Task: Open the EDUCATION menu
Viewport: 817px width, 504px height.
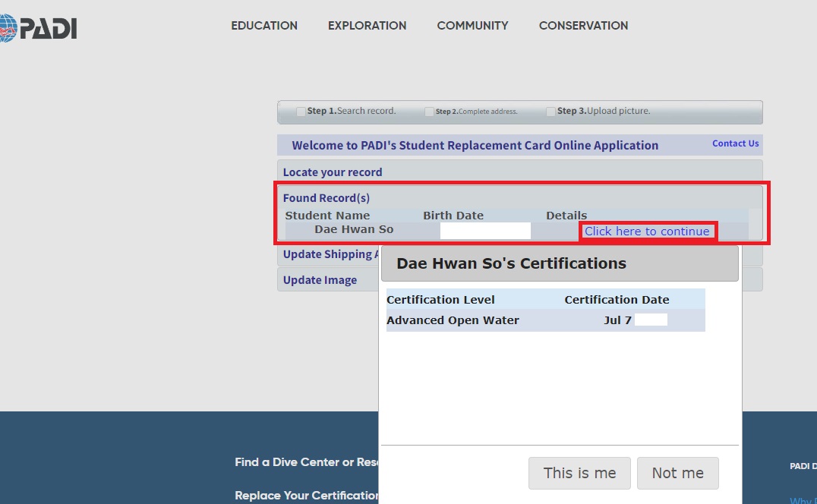Action: (264, 26)
